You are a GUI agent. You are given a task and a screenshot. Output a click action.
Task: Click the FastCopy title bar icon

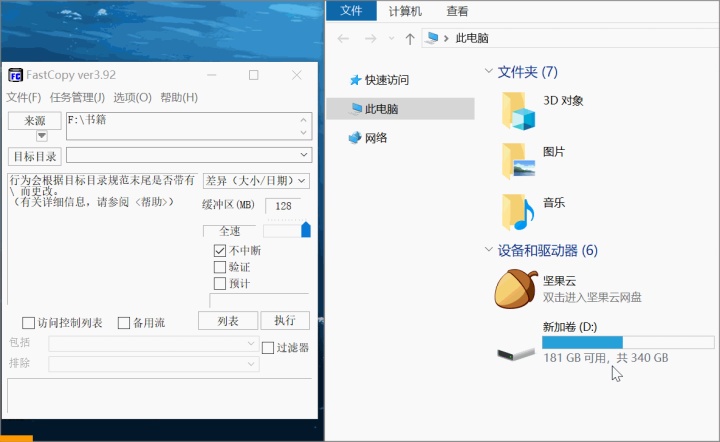tap(16, 75)
